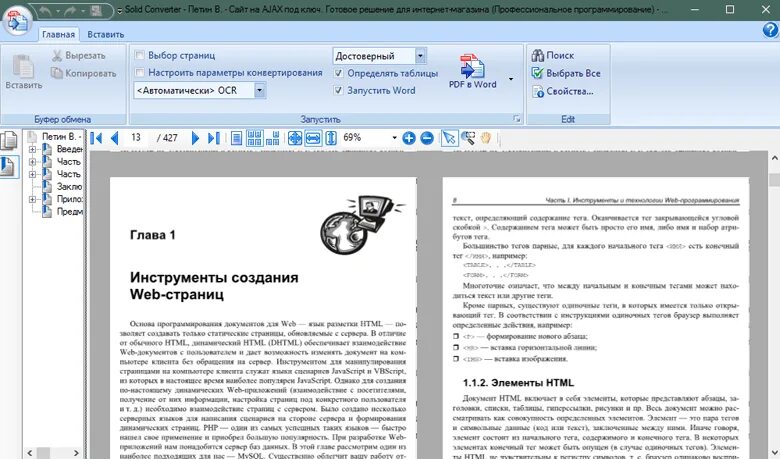
Task: Click the Fit Width zoom icon
Action: click(313, 138)
